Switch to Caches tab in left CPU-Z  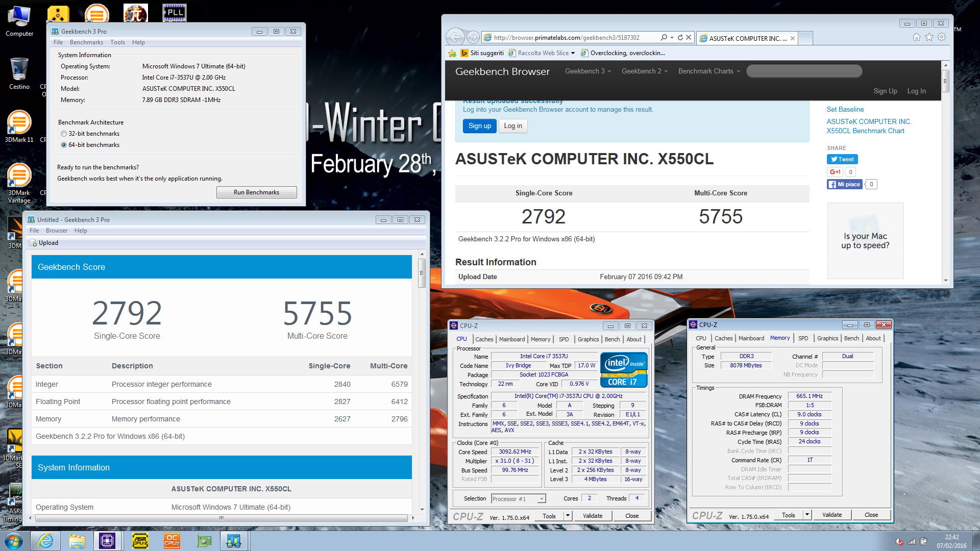pos(484,339)
